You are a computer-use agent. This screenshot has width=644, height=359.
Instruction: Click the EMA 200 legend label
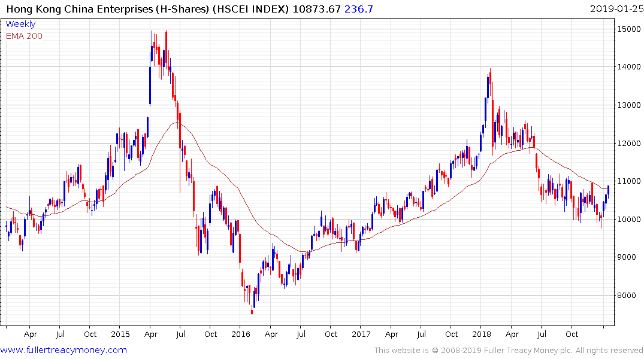tap(24, 36)
